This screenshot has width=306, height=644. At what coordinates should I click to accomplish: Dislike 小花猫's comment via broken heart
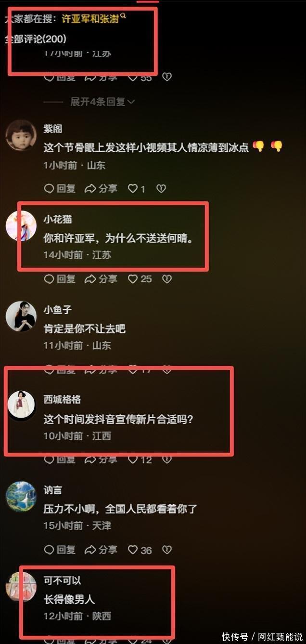click(x=167, y=279)
